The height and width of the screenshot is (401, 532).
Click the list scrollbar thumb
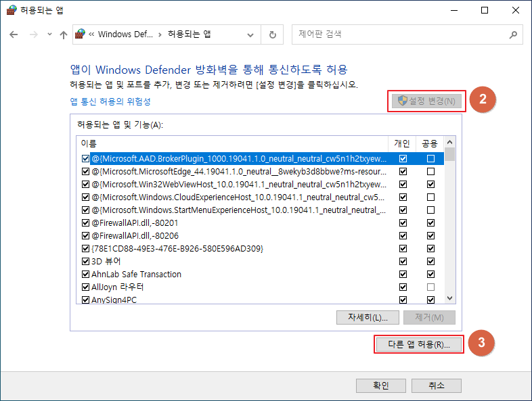(450, 155)
